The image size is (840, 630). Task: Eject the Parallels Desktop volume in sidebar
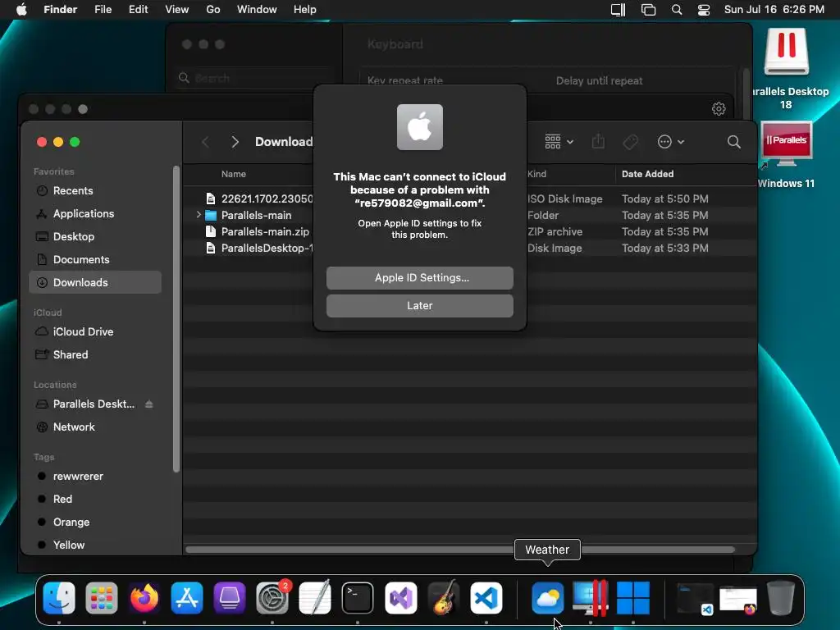[149, 404]
